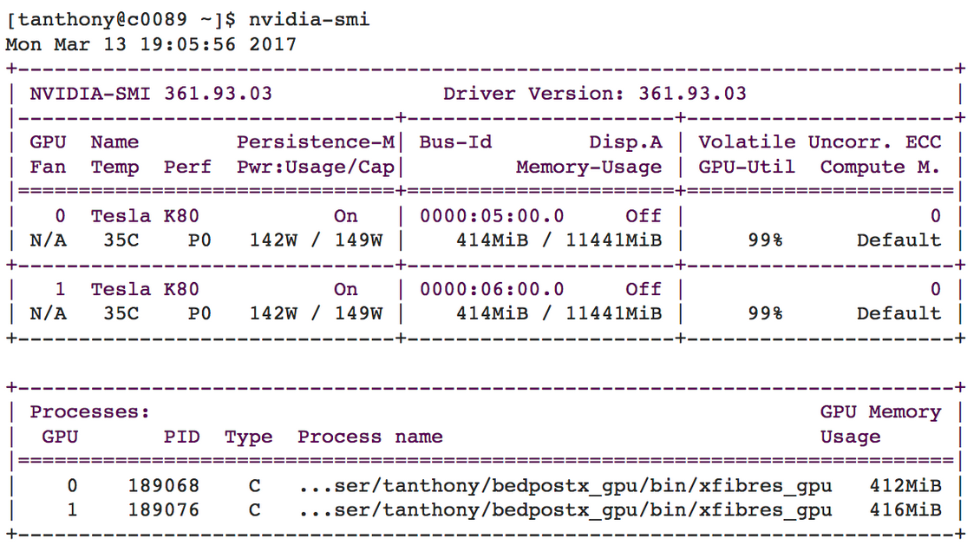Click the Persistence-M column header
Image resolution: width=980 pixels, height=552 pixels.
coord(316,142)
